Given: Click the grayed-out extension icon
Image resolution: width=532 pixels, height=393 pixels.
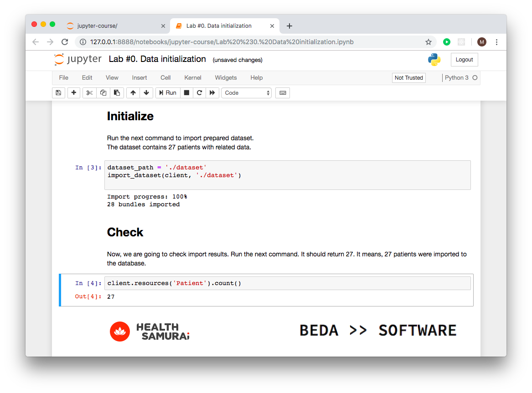Looking at the screenshot, I should click(x=461, y=42).
